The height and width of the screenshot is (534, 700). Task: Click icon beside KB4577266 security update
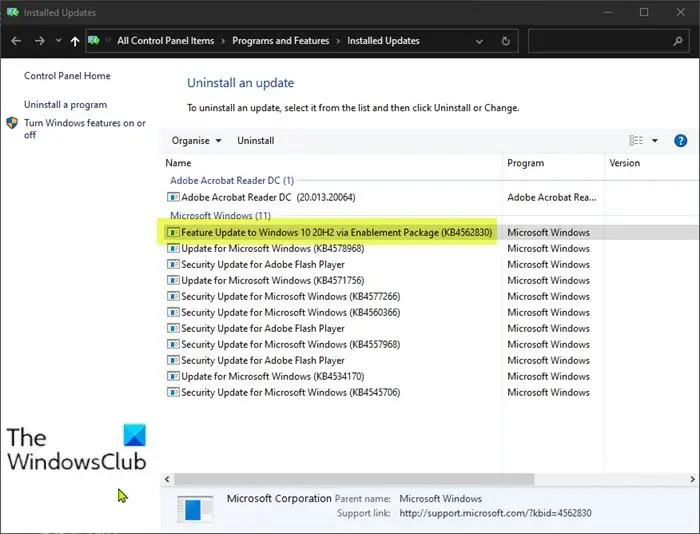173,296
